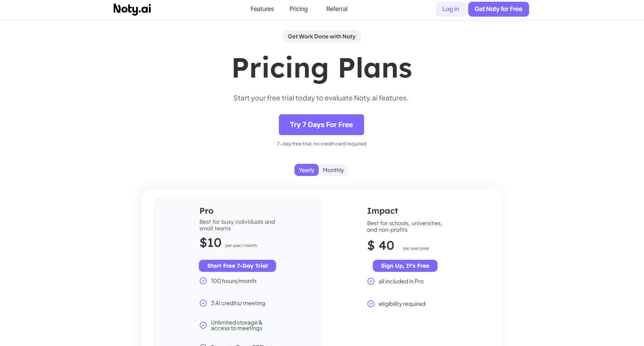Click checkmark icon beside Unlimited storage

[203, 325]
